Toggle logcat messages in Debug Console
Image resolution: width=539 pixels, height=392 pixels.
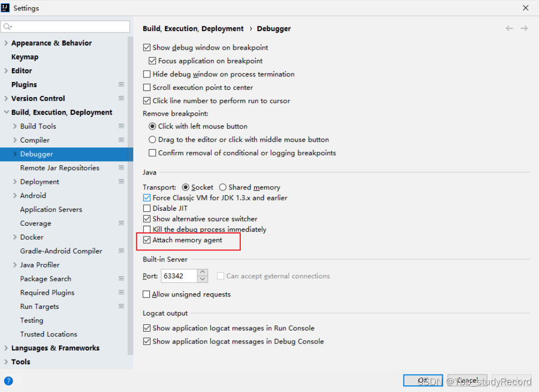[147, 341]
